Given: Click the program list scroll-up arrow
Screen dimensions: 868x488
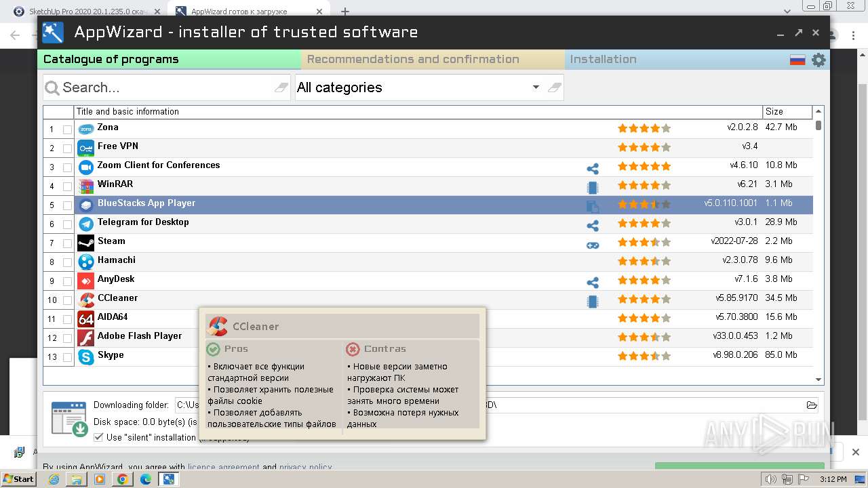Looking at the screenshot, I should [x=818, y=111].
